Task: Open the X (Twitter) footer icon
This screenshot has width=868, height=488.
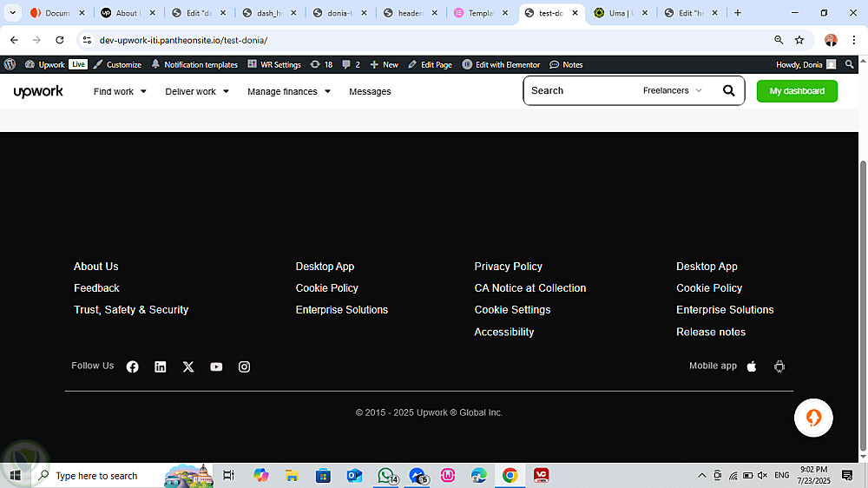Action: [x=188, y=366]
